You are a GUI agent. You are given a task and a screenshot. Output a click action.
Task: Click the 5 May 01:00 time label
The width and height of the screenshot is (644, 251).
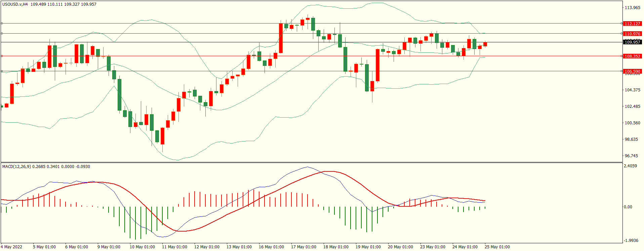[44, 247]
